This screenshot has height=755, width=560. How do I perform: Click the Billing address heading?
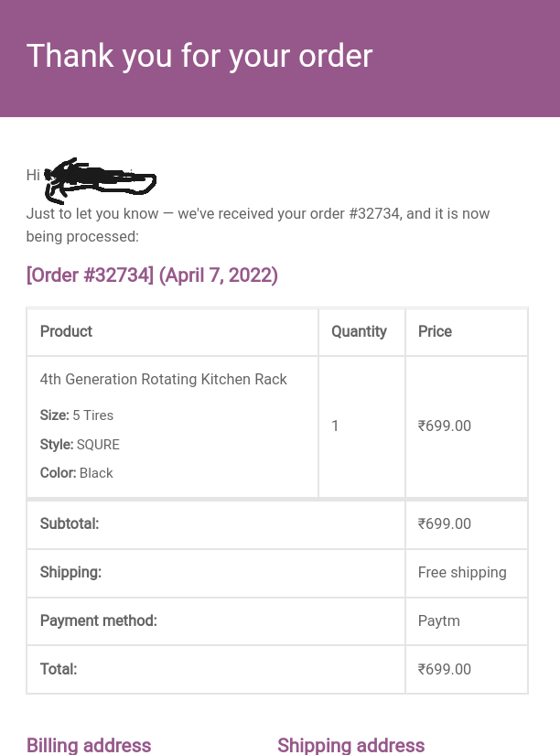coord(89,745)
